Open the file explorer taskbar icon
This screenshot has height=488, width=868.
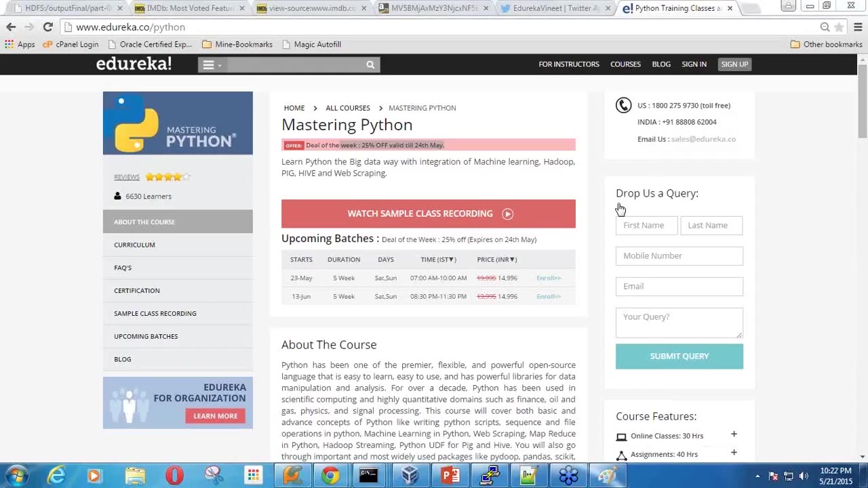pos(135,475)
